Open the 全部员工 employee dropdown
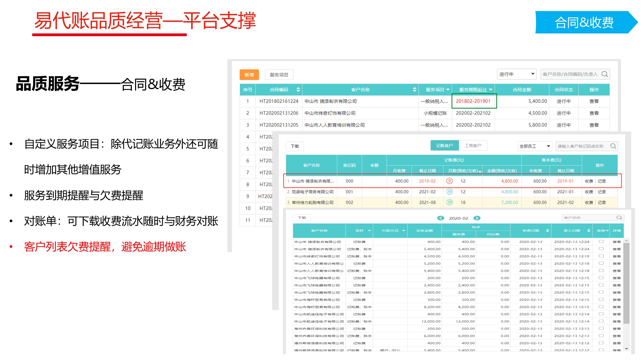 click(535, 146)
